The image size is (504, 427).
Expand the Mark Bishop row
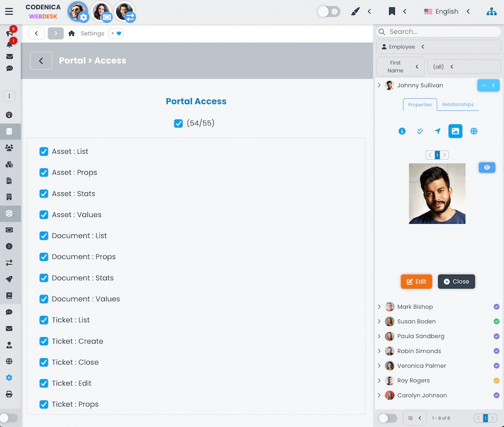click(379, 307)
